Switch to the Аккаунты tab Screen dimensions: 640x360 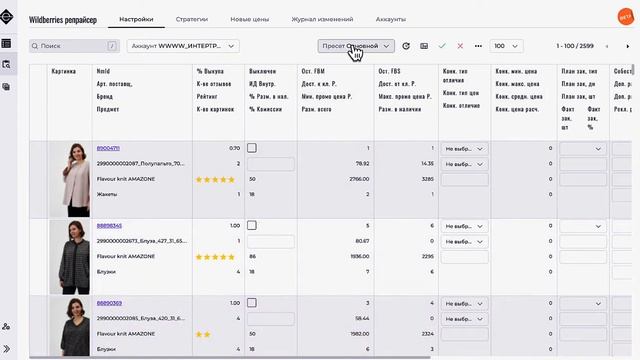click(x=391, y=19)
